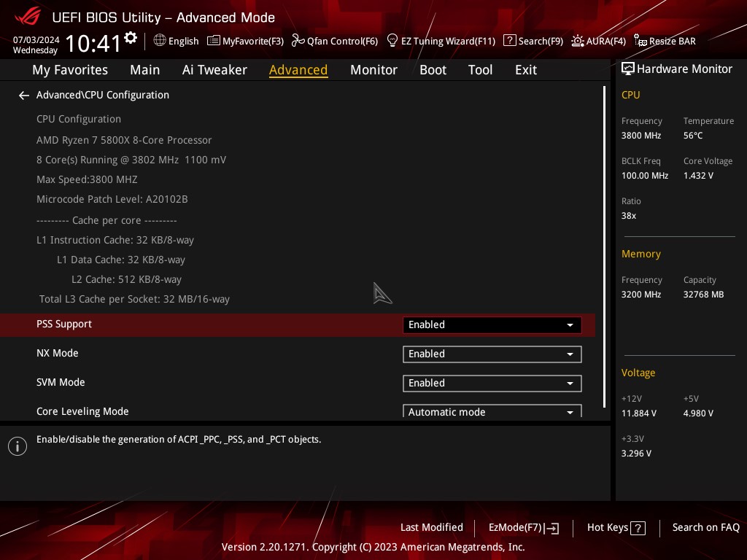This screenshot has width=747, height=560.
Task: Open the Core Leveling Mode dropdown
Action: pyautogui.click(x=492, y=411)
